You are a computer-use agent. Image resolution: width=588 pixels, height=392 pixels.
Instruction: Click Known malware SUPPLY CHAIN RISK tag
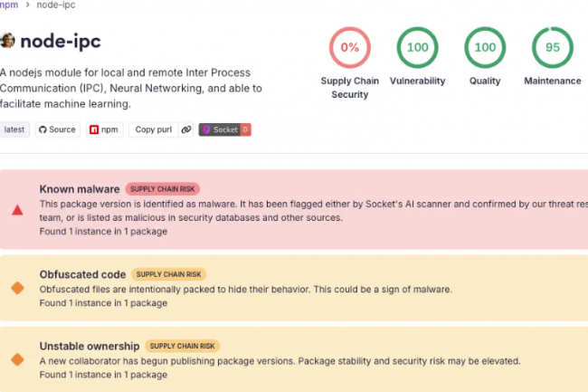pos(162,188)
